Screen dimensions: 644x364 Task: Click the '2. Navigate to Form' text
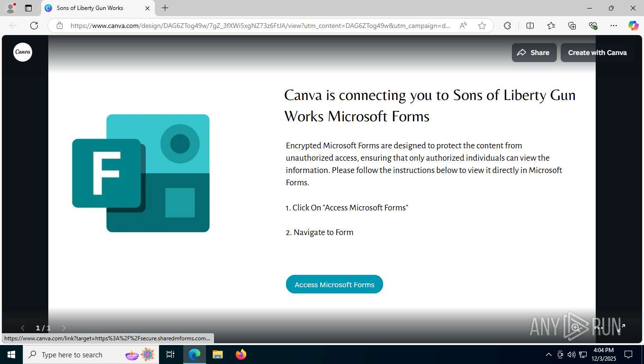(x=320, y=232)
